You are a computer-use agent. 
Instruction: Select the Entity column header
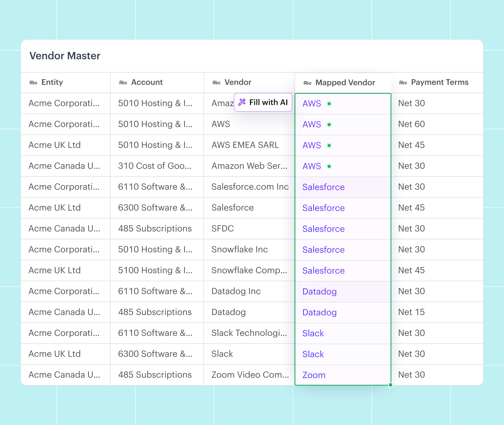[66, 83]
